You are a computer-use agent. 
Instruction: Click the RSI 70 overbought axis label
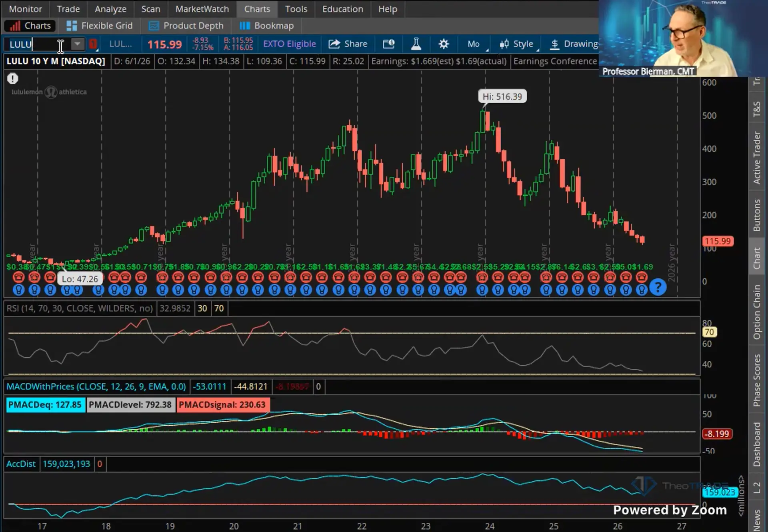(709, 332)
